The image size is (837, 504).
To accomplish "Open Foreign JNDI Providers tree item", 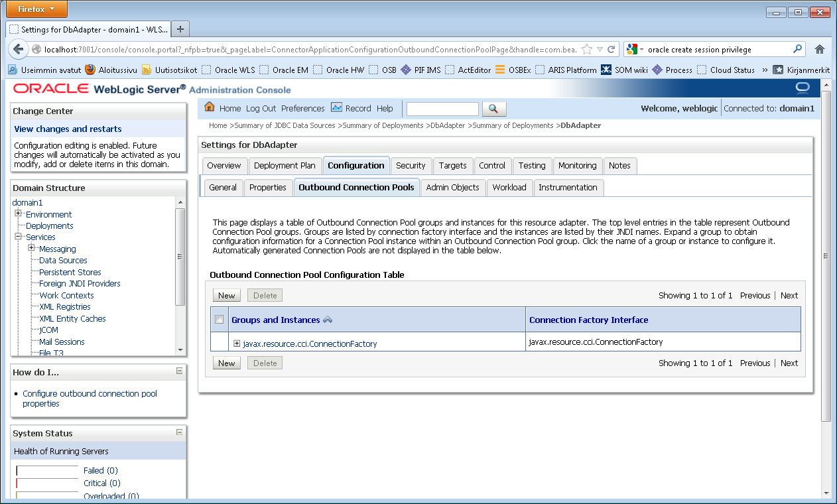I will coord(80,284).
